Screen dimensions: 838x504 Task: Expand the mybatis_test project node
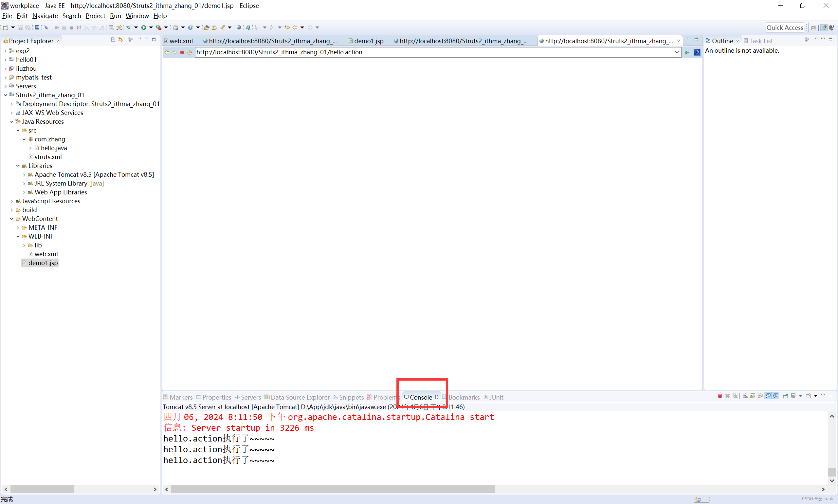click(6, 78)
